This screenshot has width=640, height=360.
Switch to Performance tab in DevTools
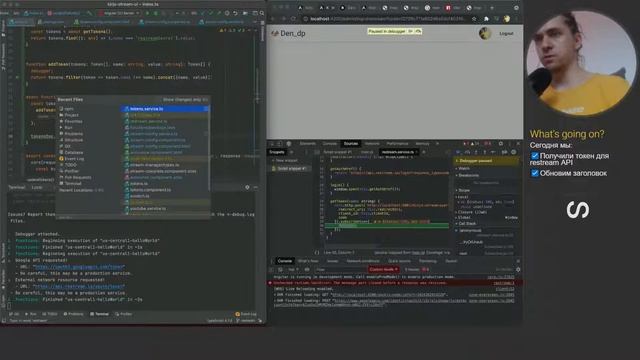click(398, 144)
